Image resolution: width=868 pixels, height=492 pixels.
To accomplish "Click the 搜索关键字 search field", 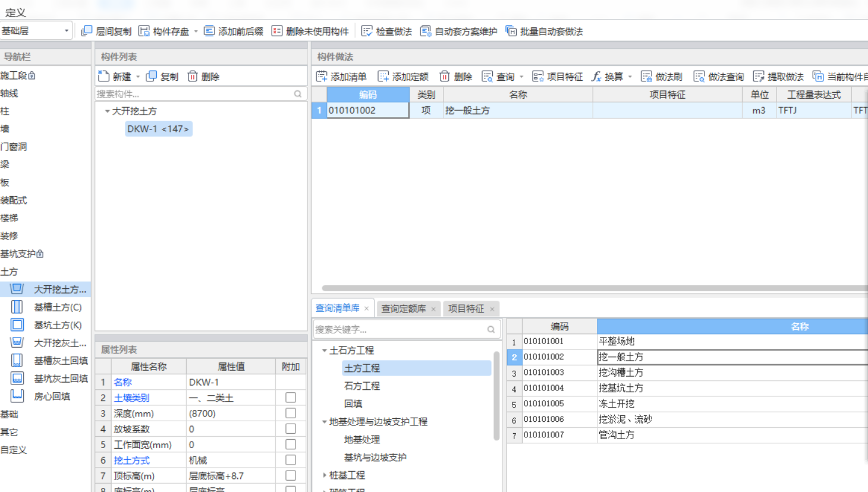I will pos(407,329).
